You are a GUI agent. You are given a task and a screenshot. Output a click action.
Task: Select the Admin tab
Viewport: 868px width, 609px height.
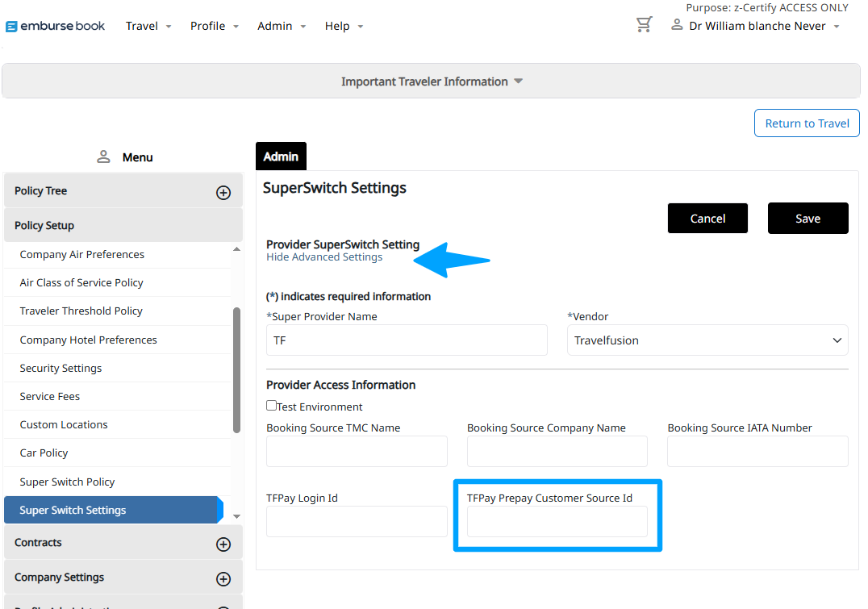[281, 156]
